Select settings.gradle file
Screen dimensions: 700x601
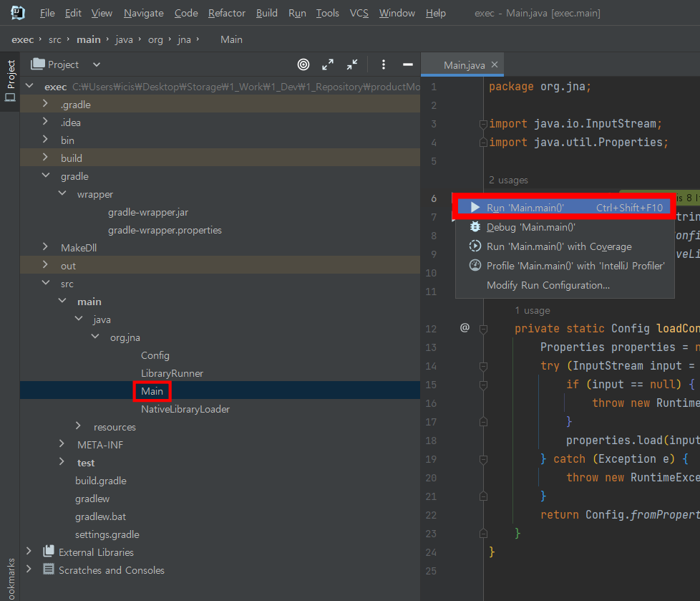click(107, 534)
